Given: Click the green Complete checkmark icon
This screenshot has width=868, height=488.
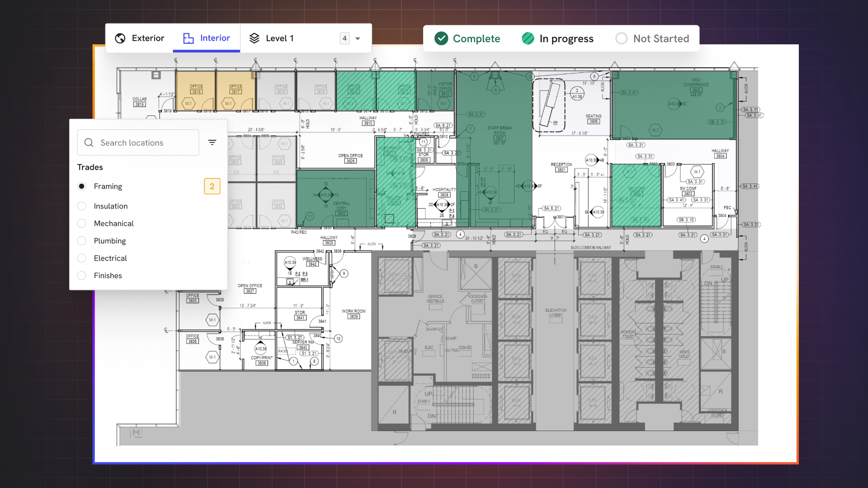Looking at the screenshot, I should point(441,38).
